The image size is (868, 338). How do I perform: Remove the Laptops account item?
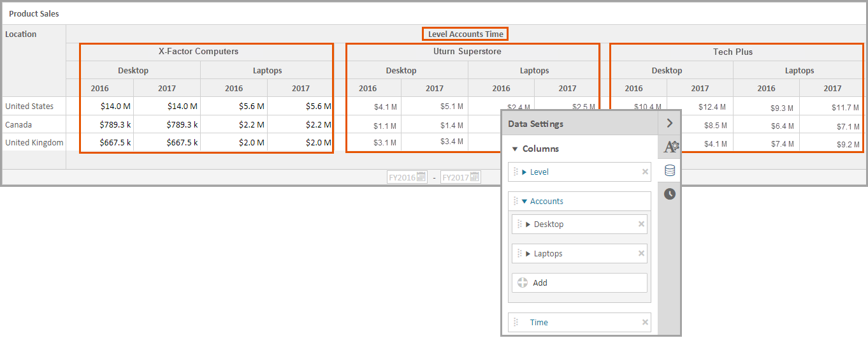(x=641, y=253)
